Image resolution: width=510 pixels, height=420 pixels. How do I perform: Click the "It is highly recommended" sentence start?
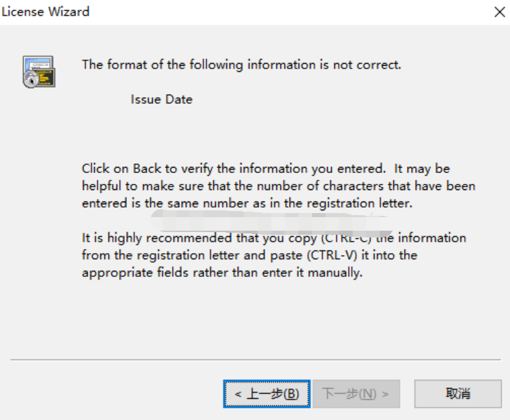pos(156,238)
